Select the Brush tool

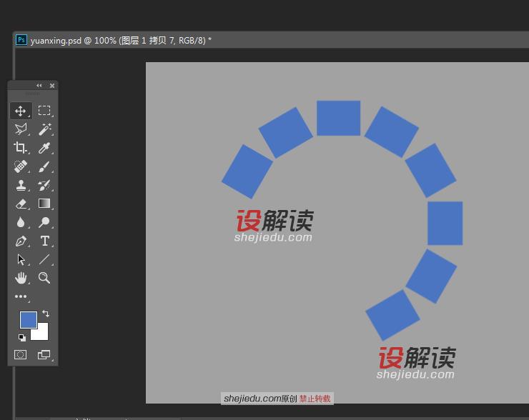point(44,166)
